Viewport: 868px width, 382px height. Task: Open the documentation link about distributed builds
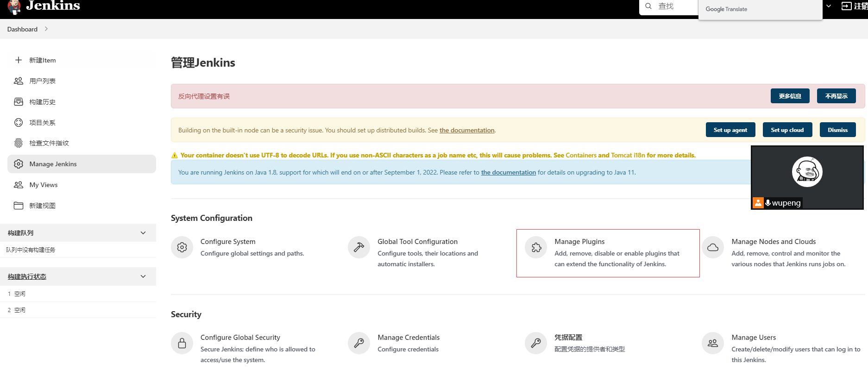pos(467,130)
